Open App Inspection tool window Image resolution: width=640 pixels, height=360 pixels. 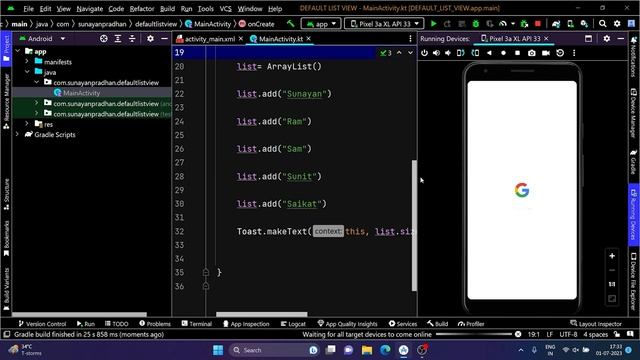(x=246, y=324)
